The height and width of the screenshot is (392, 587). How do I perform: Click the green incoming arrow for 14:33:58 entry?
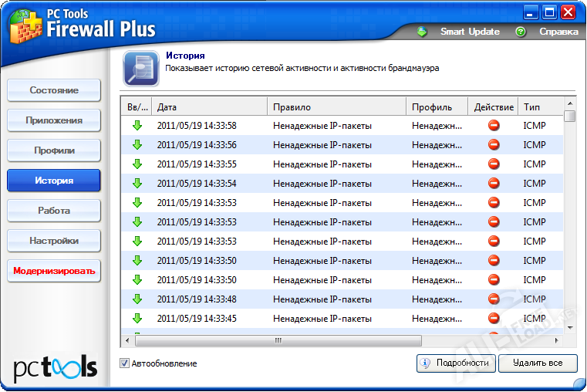(x=137, y=126)
